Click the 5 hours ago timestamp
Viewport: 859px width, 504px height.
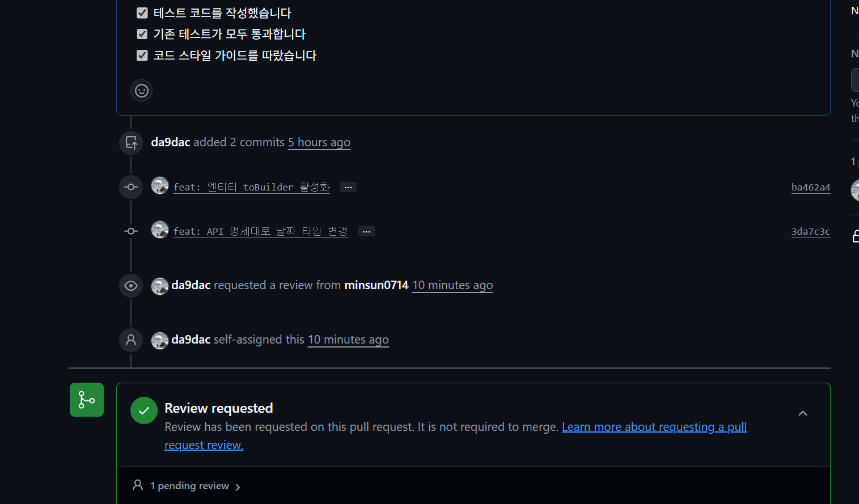(x=319, y=142)
